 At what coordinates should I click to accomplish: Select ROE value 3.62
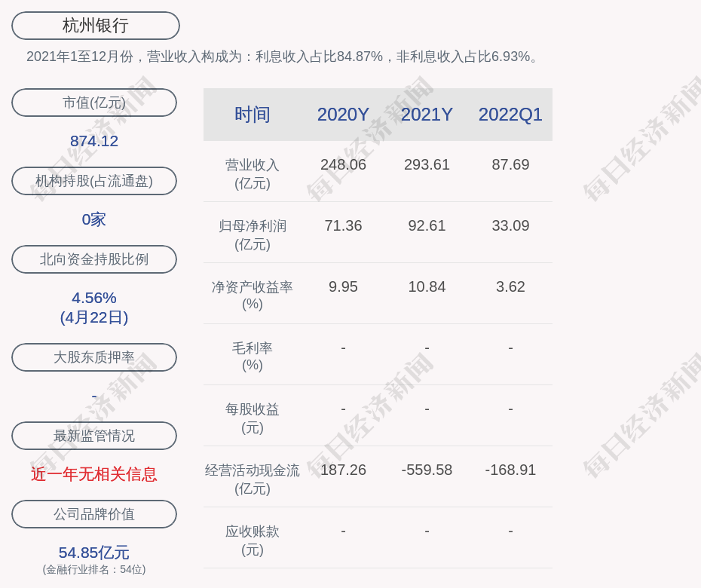(x=510, y=286)
